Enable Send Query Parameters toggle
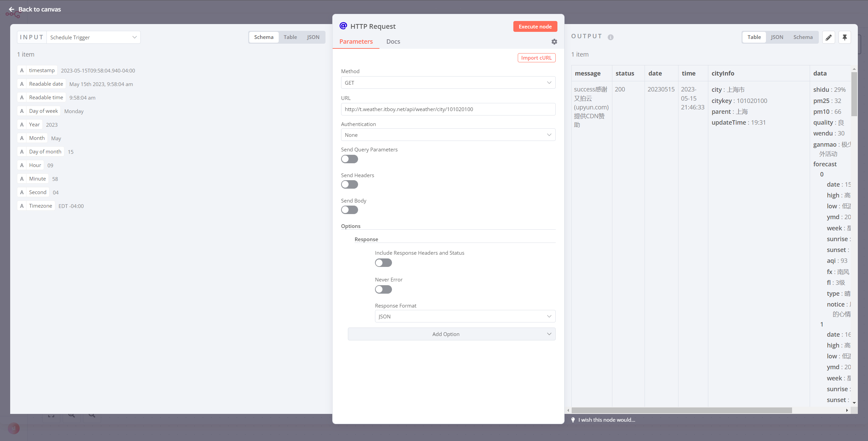This screenshot has height=441, width=868. click(349, 159)
